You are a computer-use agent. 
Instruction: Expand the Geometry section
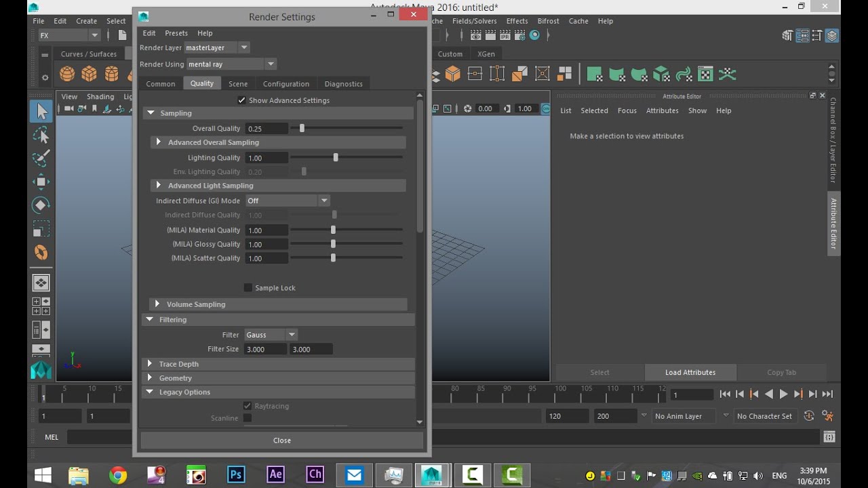tap(150, 378)
